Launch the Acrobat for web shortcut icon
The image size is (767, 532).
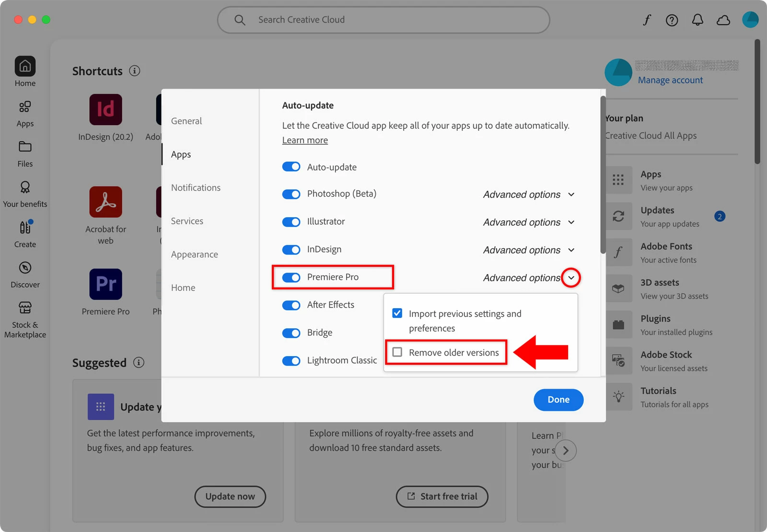[x=105, y=202]
